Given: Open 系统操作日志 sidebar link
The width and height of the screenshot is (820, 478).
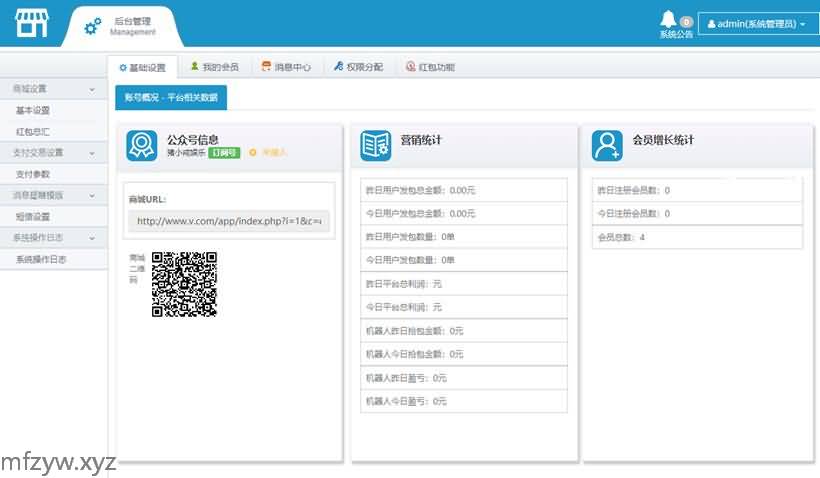Looking at the screenshot, I should pyautogui.click(x=41, y=259).
